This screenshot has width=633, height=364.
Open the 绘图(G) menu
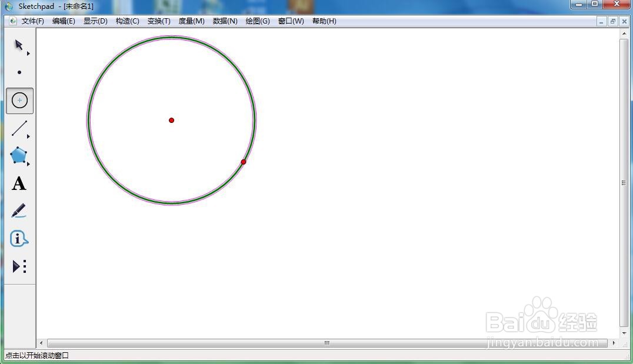258,21
